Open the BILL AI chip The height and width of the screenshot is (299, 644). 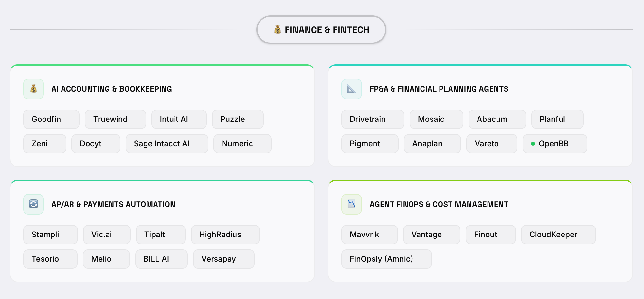161,259
